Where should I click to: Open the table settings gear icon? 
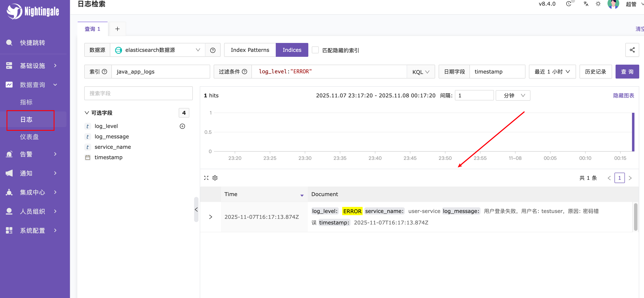[215, 178]
